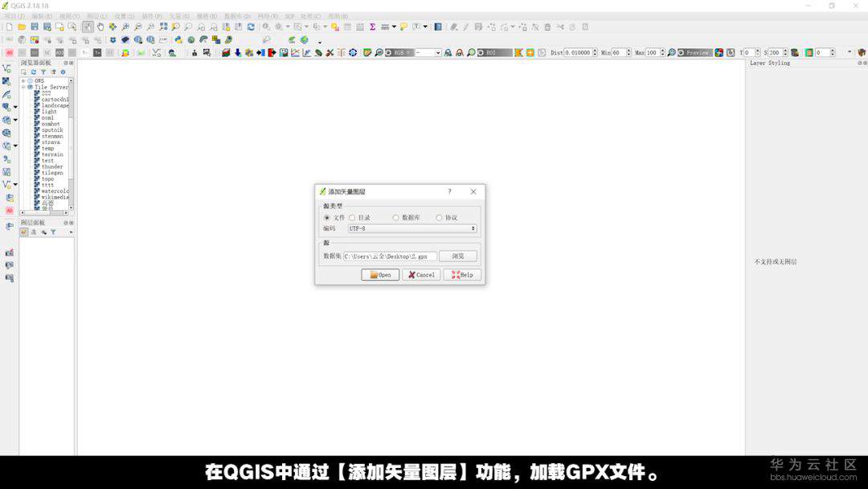This screenshot has width=868, height=489.
Task: Open the UTF-8 encoding dropdown
Action: 411,228
